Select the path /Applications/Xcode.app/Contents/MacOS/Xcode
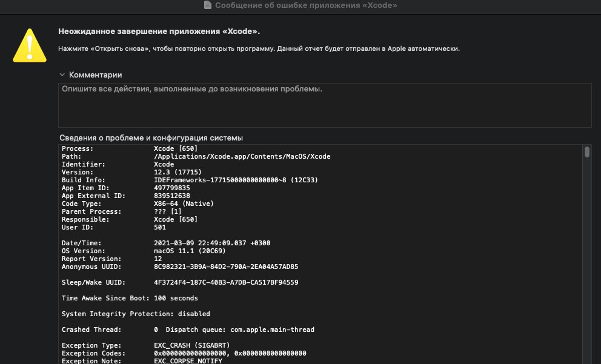601x364 pixels. coord(242,156)
